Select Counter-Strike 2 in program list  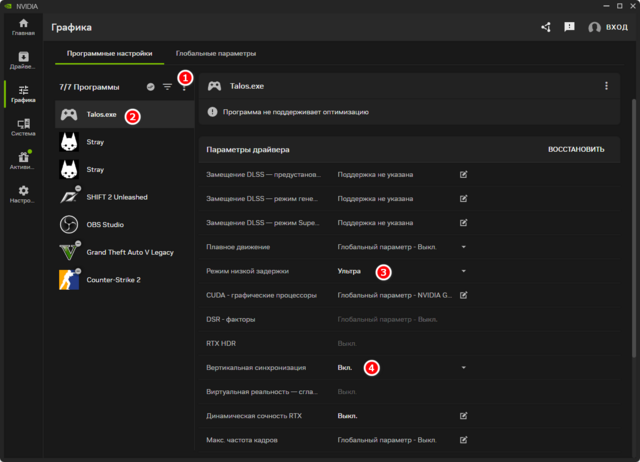124,280
